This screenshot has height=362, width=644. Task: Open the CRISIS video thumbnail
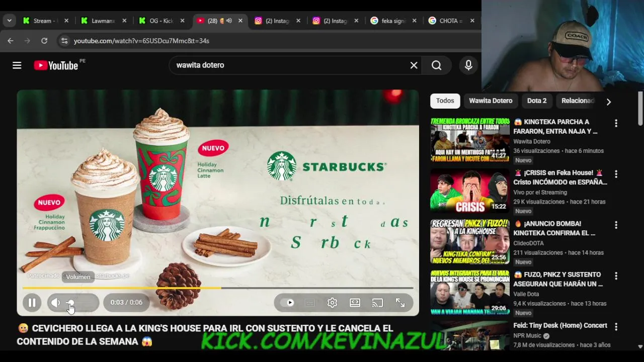469,191
